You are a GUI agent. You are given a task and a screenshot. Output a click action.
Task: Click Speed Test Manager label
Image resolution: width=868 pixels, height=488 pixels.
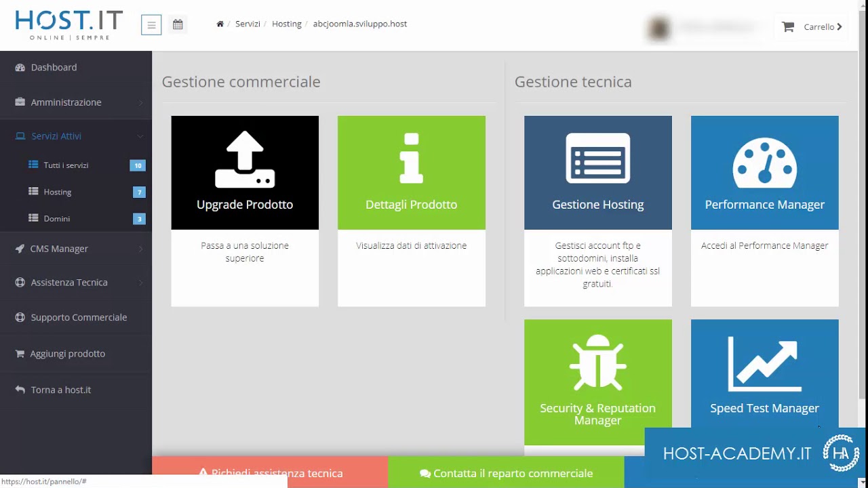[764, 408]
